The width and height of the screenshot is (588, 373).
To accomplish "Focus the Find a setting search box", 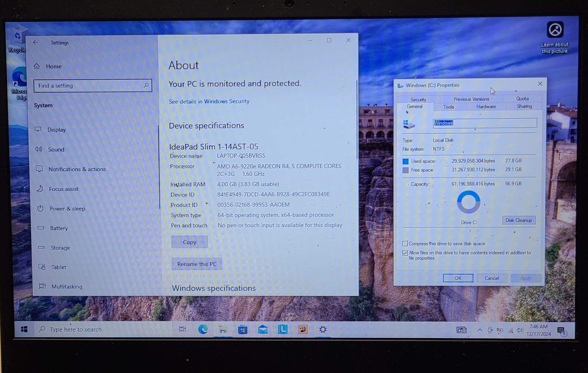I will pyautogui.click(x=93, y=86).
